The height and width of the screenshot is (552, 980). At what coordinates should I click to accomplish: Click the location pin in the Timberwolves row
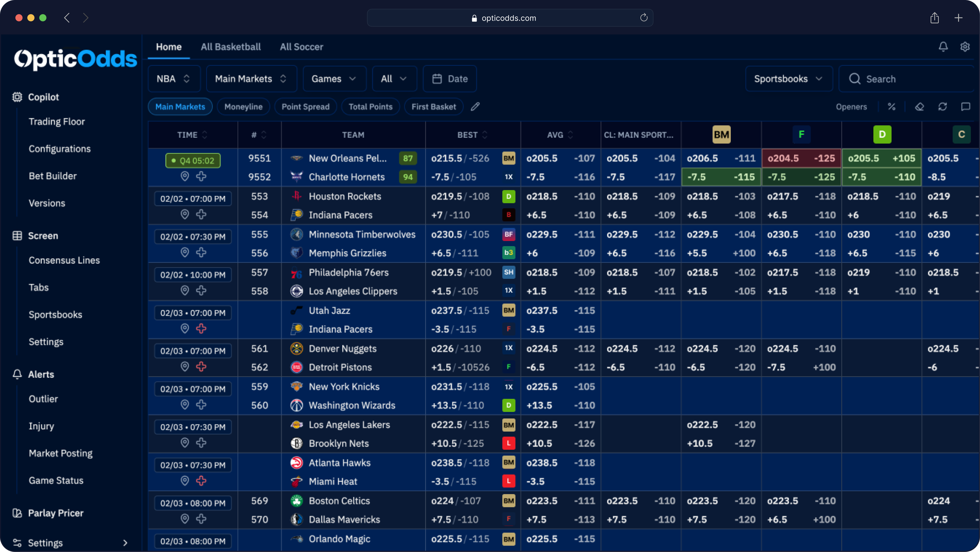point(184,252)
